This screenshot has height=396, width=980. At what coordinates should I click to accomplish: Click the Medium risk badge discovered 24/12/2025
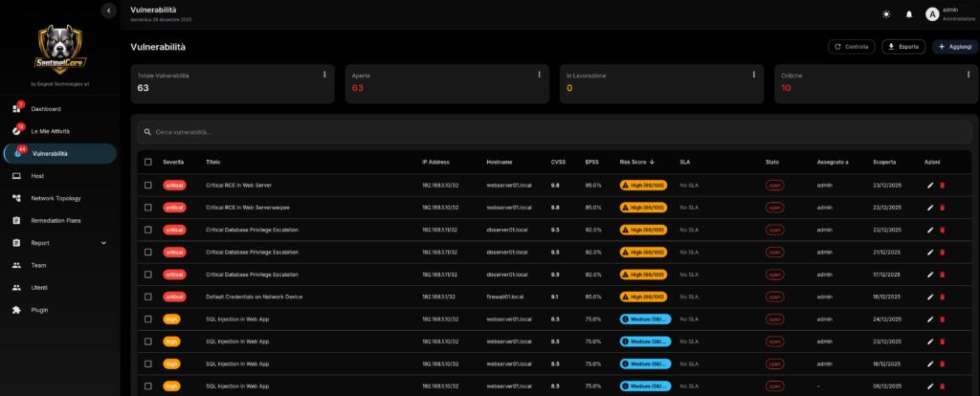coord(645,319)
